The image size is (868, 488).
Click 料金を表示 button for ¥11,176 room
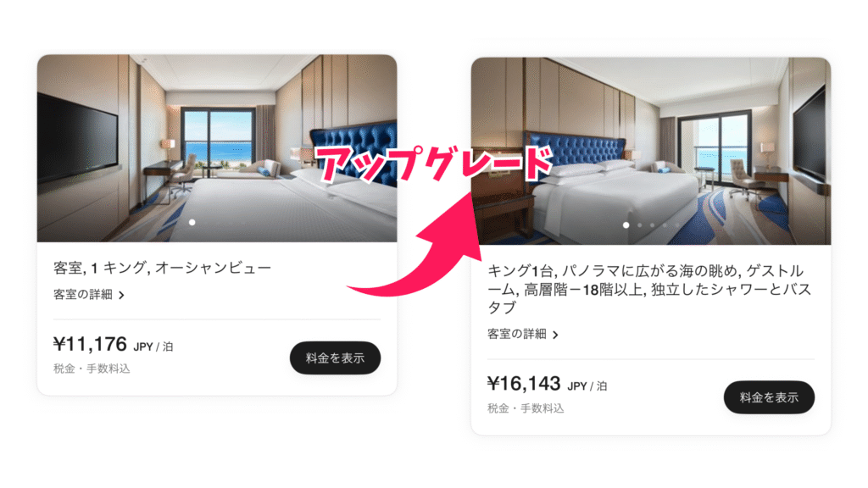pos(335,358)
